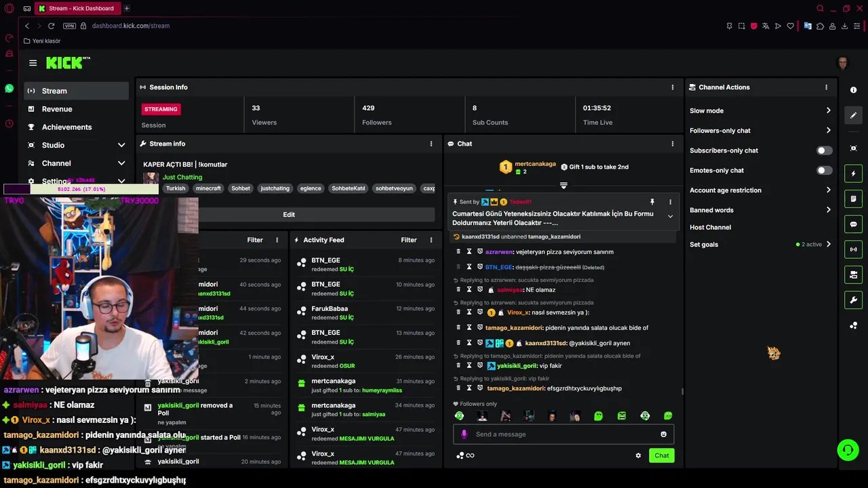
Task: Toggle Emotes-only chat switch
Action: pos(824,170)
